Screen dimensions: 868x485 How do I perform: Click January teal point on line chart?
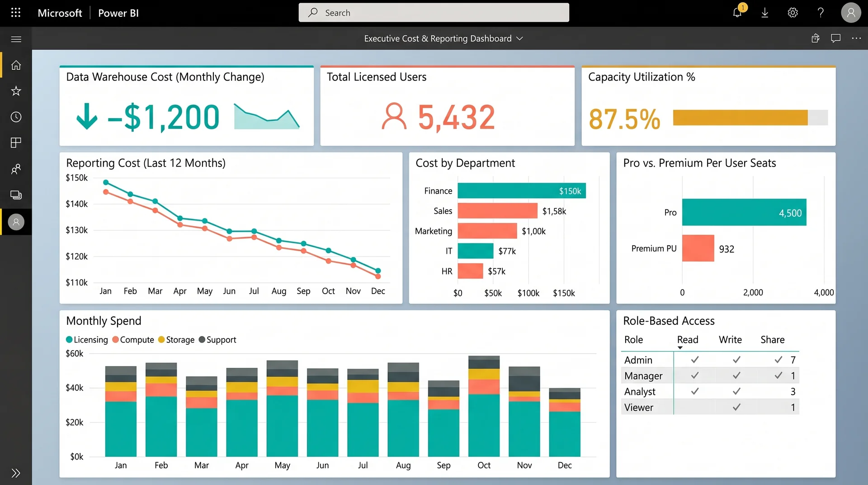(x=106, y=182)
